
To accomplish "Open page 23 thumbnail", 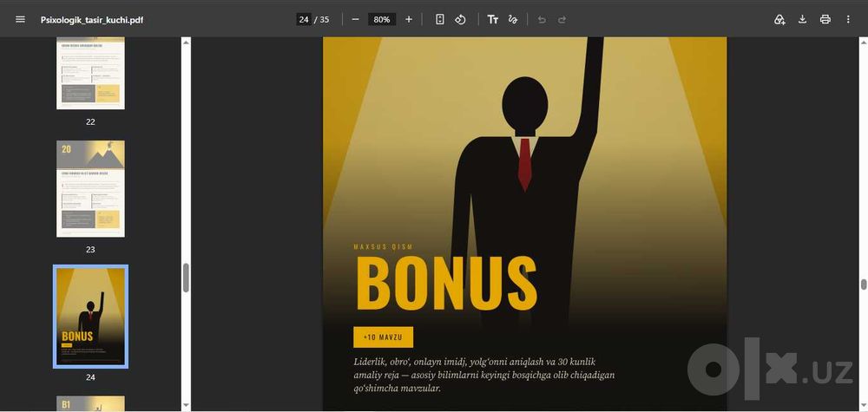I will coord(91,188).
